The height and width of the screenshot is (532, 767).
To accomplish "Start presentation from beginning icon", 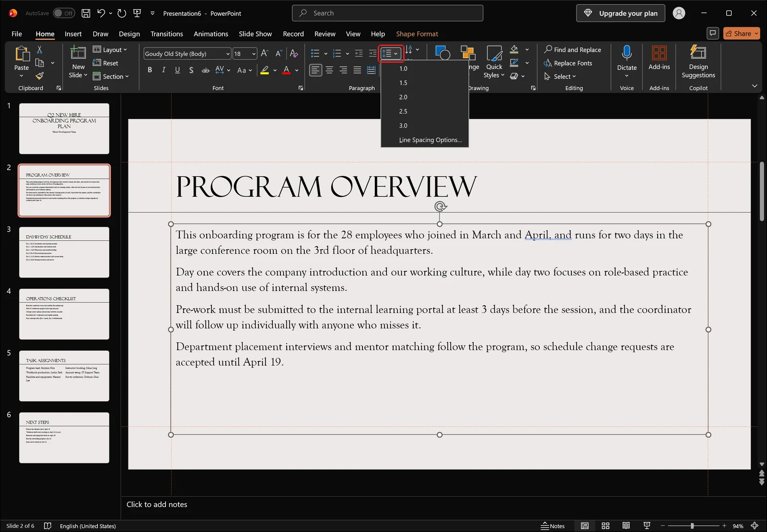I will pyautogui.click(x=137, y=13).
